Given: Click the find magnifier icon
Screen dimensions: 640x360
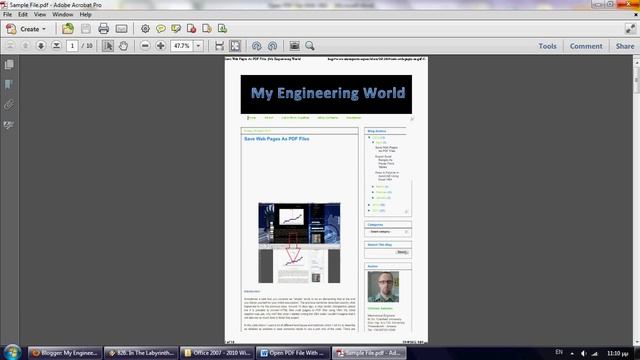Looking at the screenshot, I should 310,46.
